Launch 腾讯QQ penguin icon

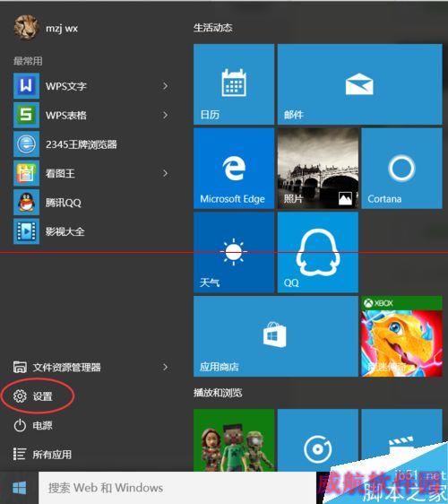click(26, 202)
